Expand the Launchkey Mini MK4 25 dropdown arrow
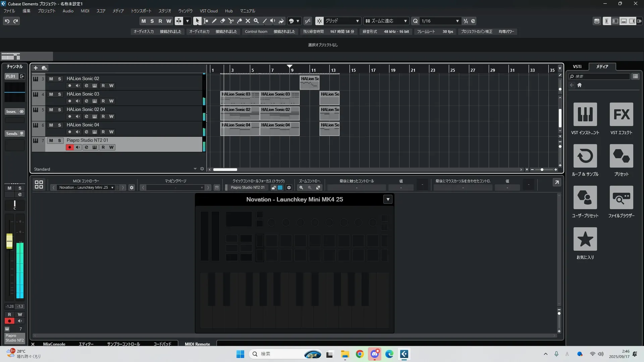 coord(388,199)
